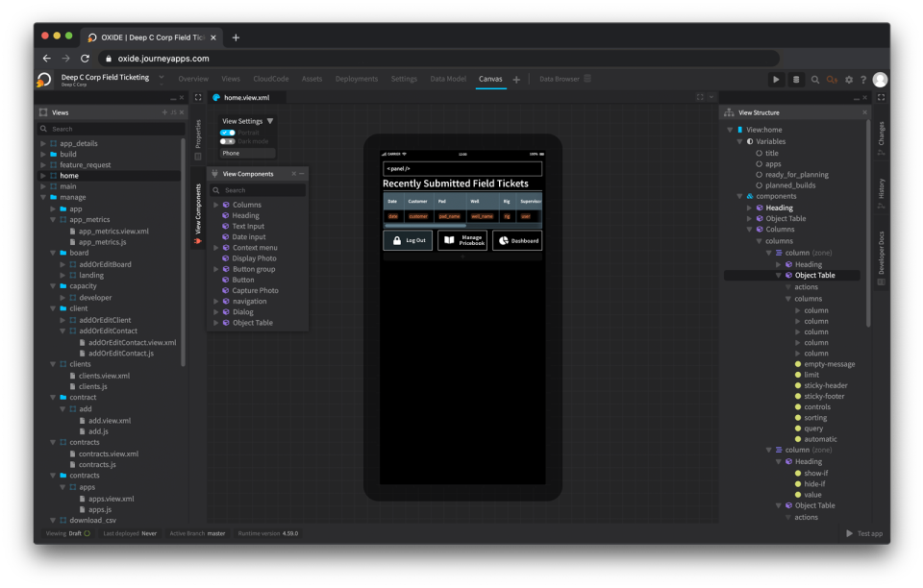Click the user avatar in the top-right corner
This screenshot has height=588, width=923.
click(881, 80)
